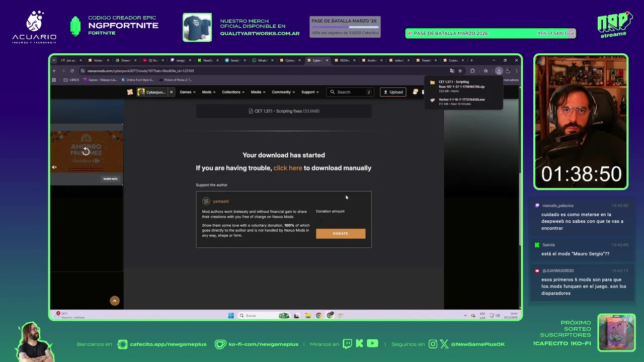
Task: Click the Pase de Batalla $400 goal bar
Action: click(x=491, y=33)
